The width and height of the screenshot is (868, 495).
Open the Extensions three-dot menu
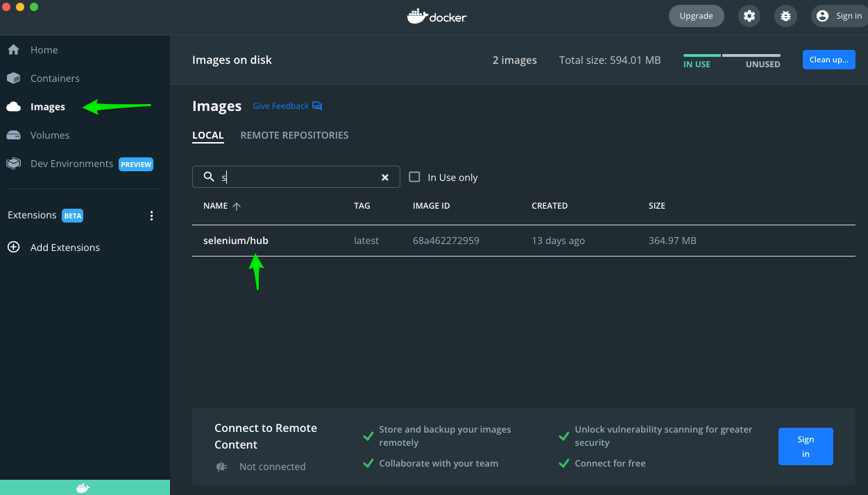(x=152, y=216)
